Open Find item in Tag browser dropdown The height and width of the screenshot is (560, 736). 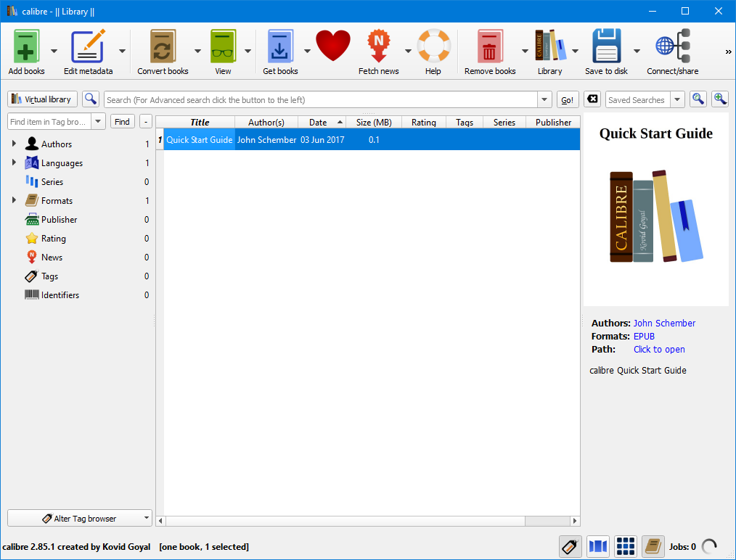98,121
